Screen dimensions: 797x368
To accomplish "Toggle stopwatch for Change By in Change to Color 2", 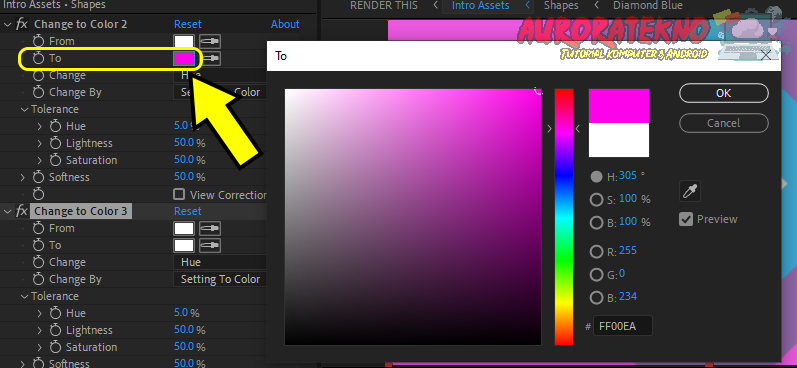I will 39,92.
